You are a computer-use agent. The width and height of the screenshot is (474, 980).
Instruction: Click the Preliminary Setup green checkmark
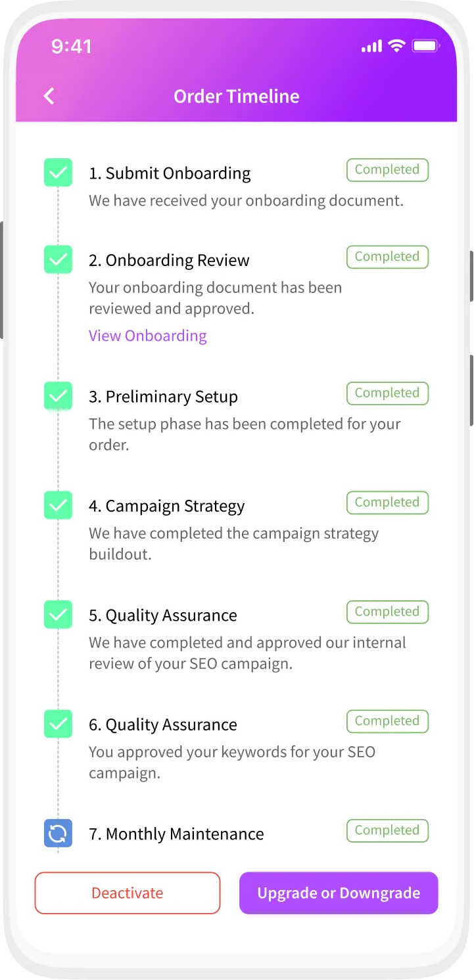click(58, 396)
